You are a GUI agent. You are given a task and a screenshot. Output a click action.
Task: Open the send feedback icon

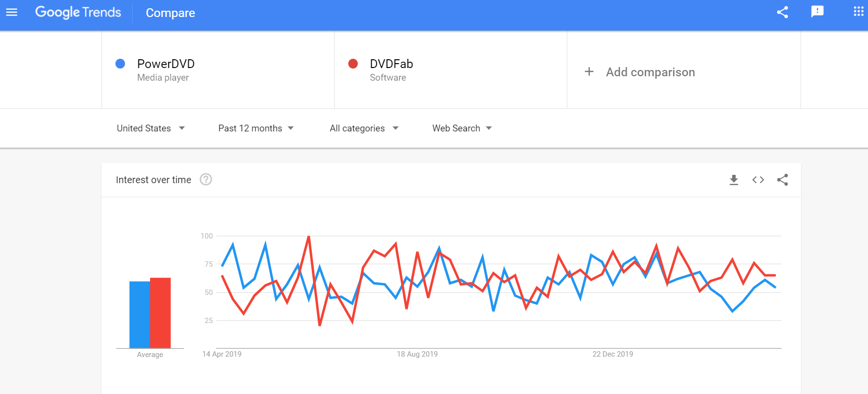[x=817, y=12]
